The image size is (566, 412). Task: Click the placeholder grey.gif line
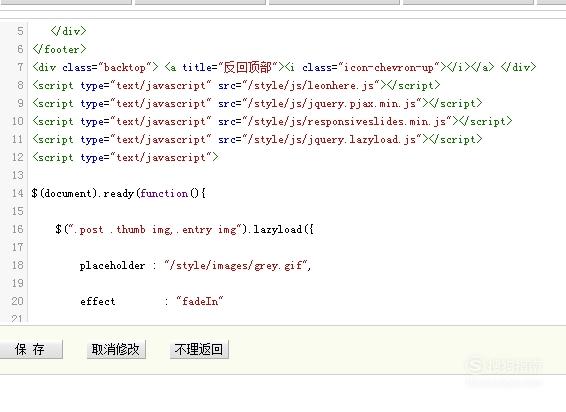pos(195,266)
